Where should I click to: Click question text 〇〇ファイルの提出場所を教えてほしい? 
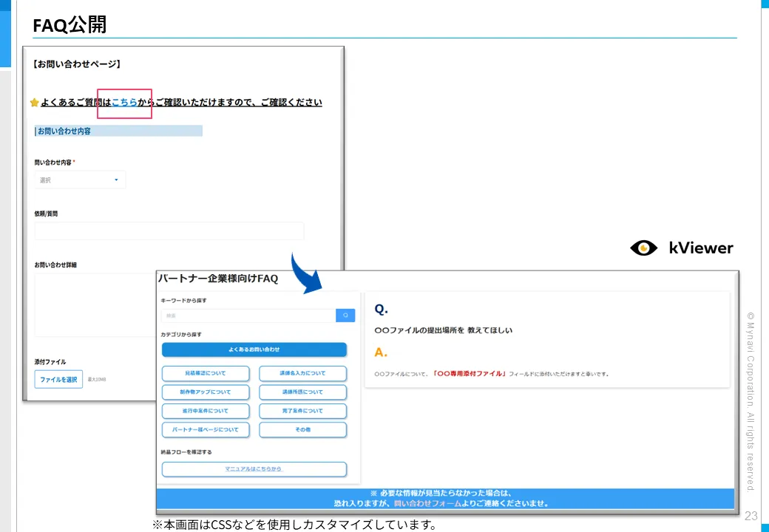pos(444,330)
